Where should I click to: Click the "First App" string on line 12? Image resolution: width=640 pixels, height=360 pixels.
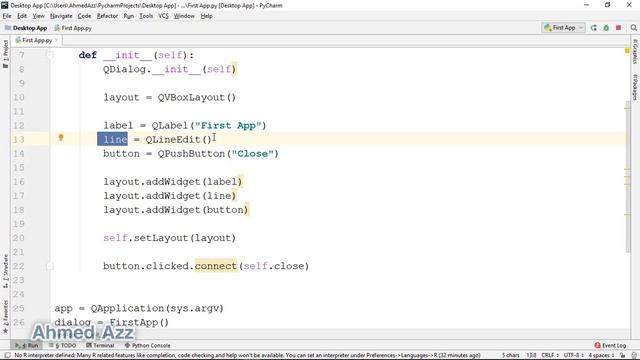227,125
